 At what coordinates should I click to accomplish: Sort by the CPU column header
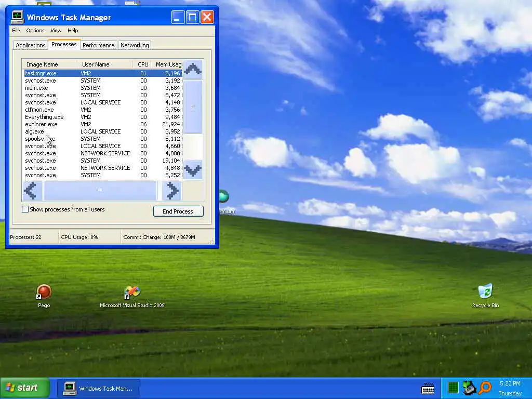pyautogui.click(x=142, y=64)
